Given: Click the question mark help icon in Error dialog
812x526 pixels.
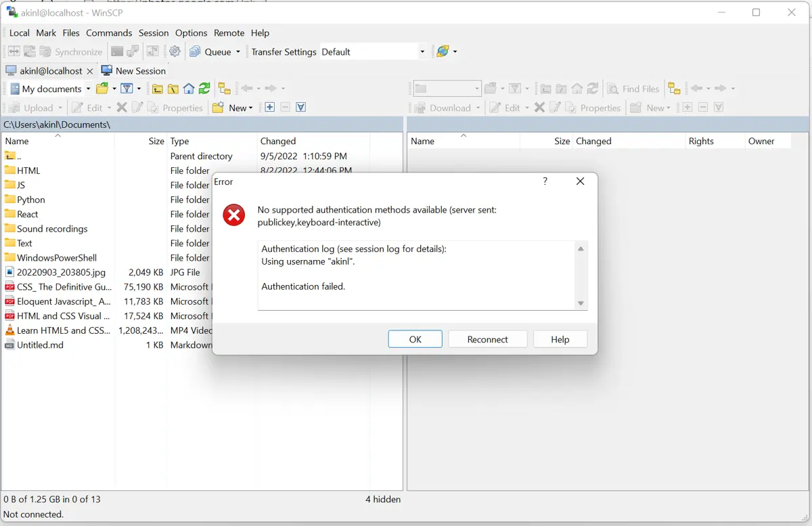Looking at the screenshot, I should [545, 181].
